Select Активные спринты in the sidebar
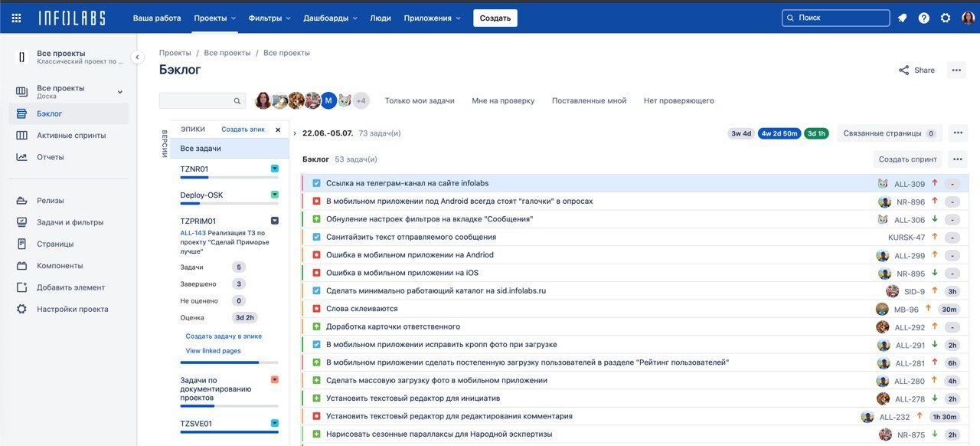 (71, 136)
